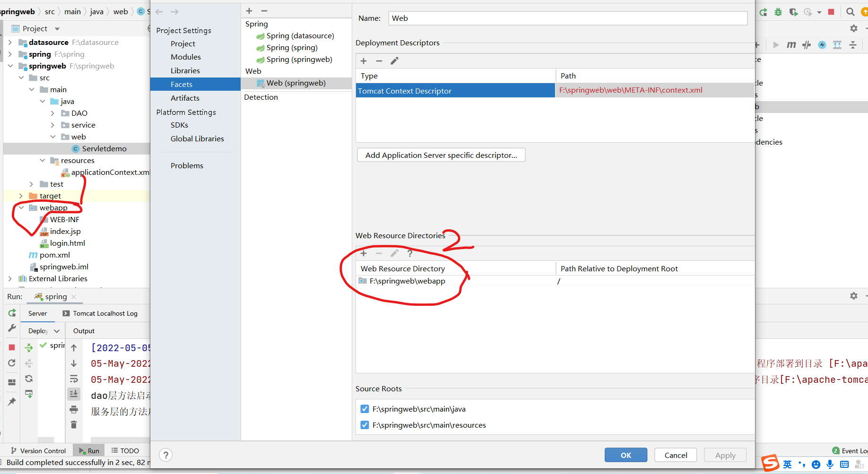
Task: Switch to the Server tab
Action: [37, 313]
